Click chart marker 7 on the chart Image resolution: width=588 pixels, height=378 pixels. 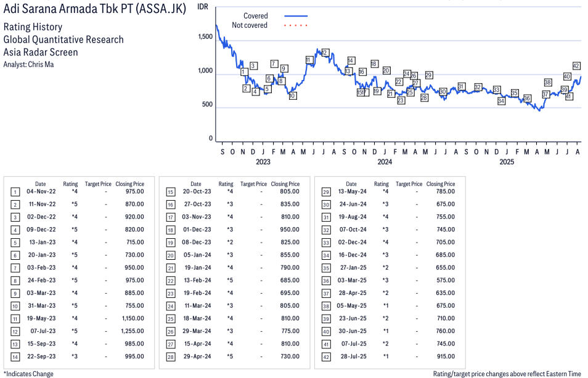click(274, 63)
